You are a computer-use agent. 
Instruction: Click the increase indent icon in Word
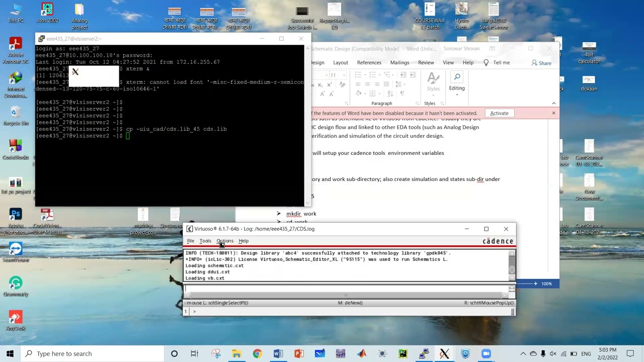click(413, 74)
